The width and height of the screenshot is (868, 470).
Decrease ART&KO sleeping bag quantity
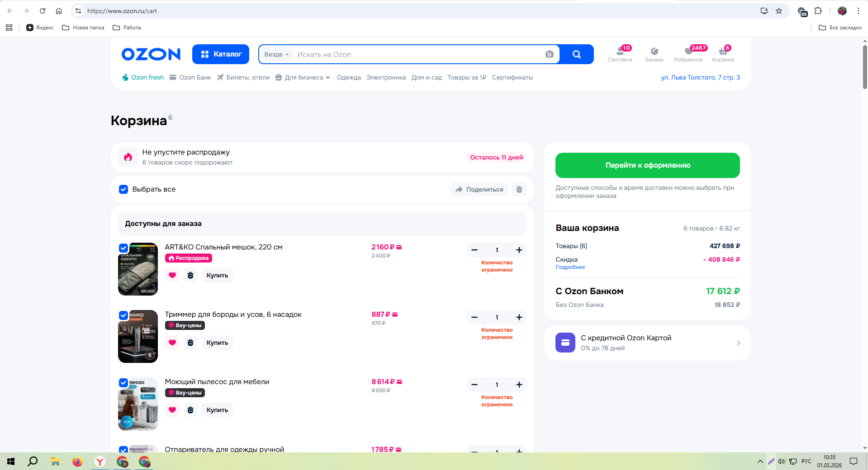(x=474, y=250)
